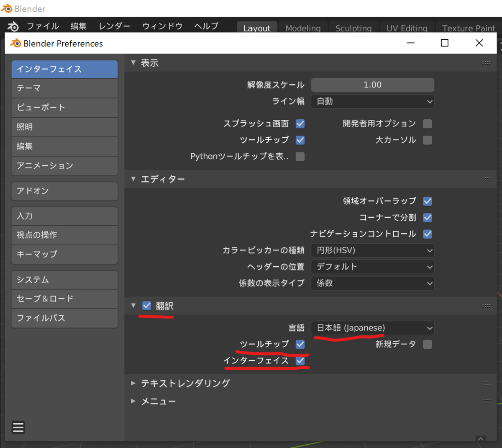
Task: Select the システム preferences category
Action: (64, 280)
